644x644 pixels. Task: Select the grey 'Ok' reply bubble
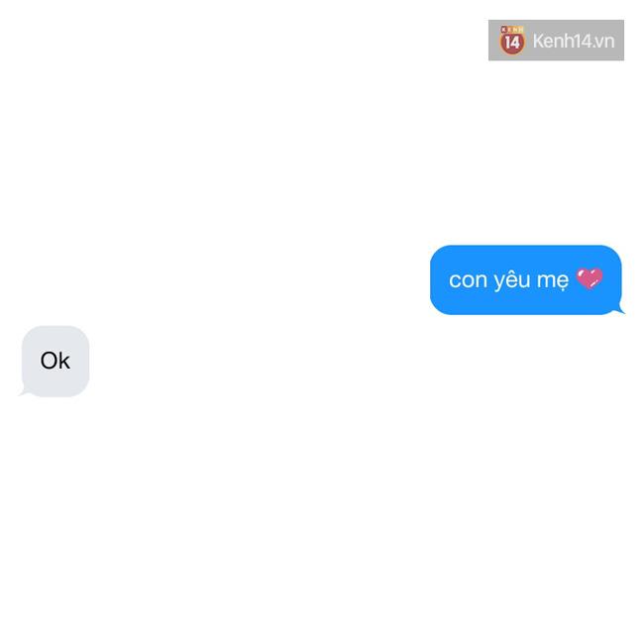(55, 362)
